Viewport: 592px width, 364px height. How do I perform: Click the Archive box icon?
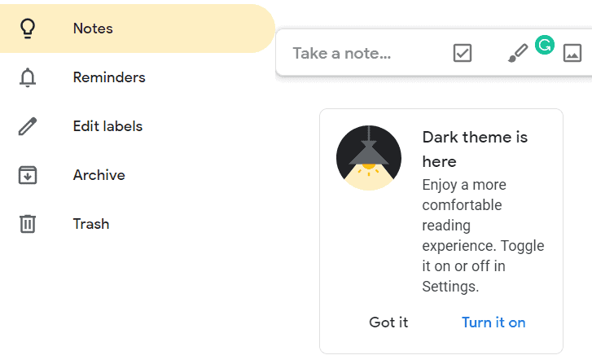click(28, 175)
